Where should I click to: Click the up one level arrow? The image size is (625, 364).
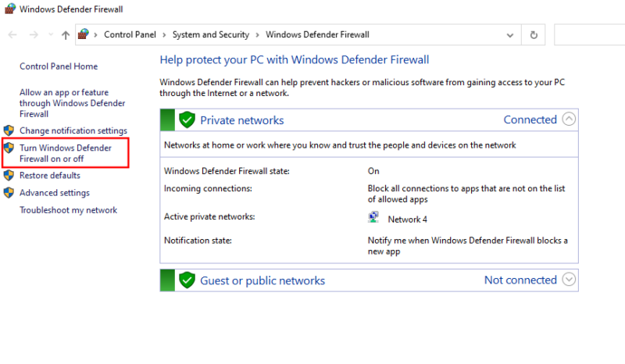(x=66, y=35)
